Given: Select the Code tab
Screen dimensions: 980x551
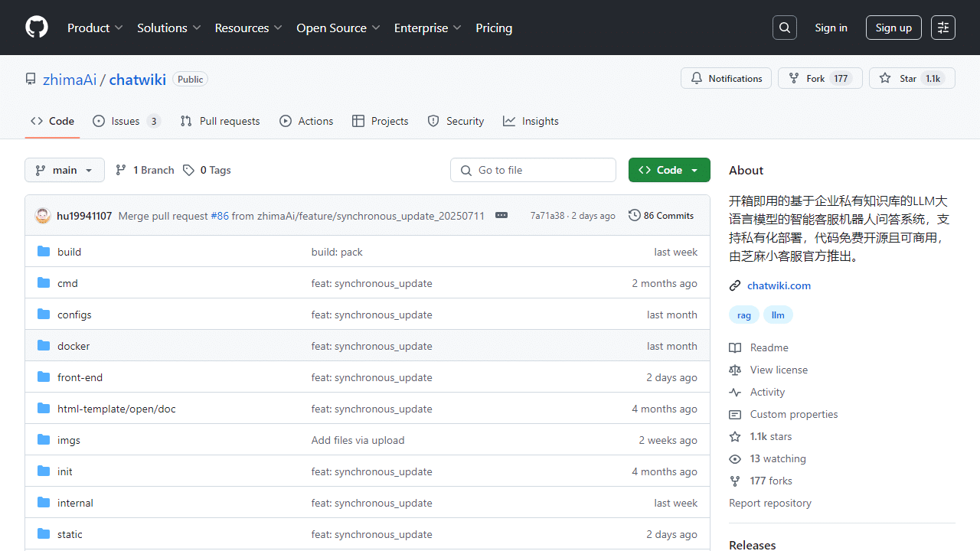Looking at the screenshot, I should [53, 121].
